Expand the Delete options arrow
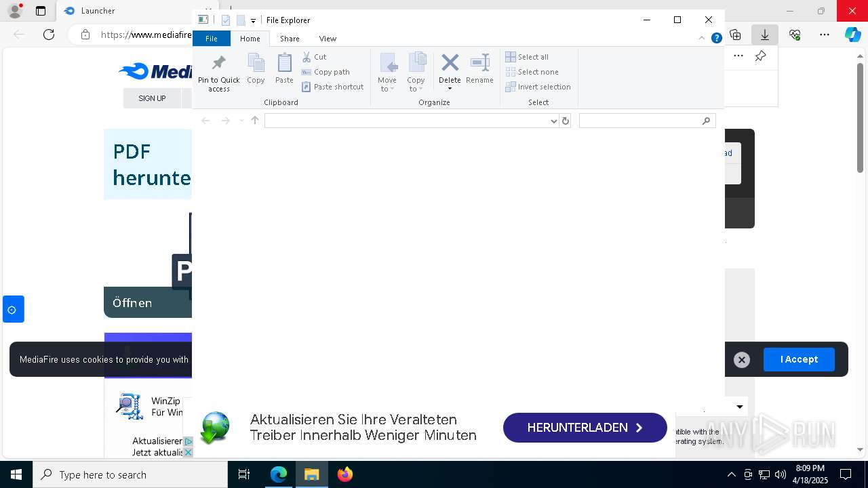Viewport: 868px width, 488px height. coord(450,89)
